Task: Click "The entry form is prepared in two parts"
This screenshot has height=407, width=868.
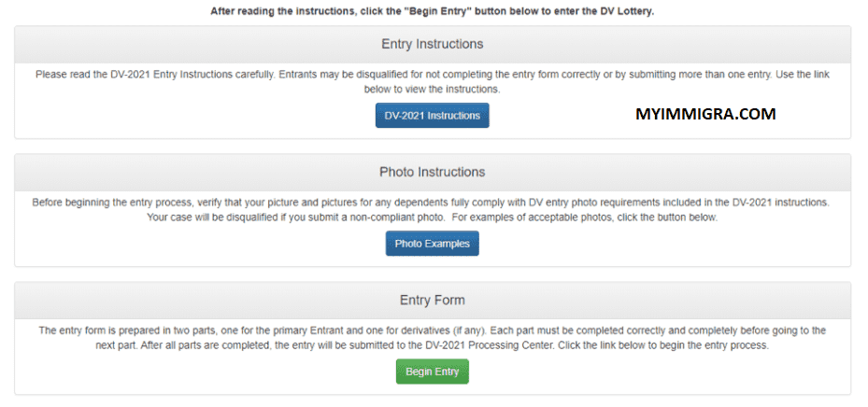Action: pyautogui.click(x=140, y=330)
